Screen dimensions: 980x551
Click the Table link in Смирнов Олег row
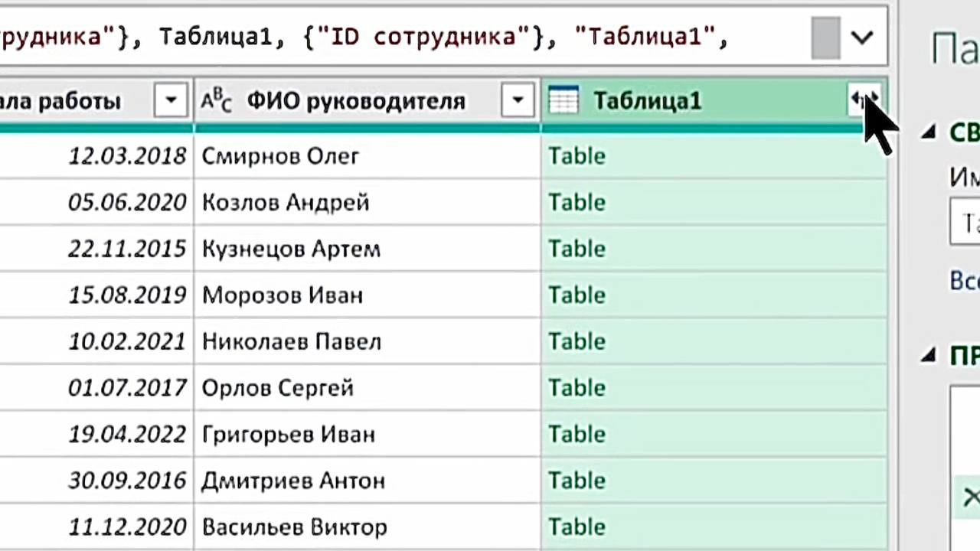pyautogui.click(x=577, y=156)
